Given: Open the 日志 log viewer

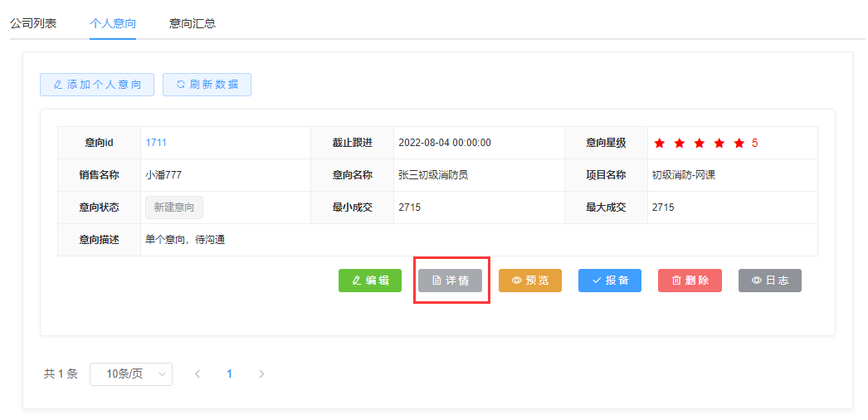Looking at the screenshot, I should (x=769, y=281).
